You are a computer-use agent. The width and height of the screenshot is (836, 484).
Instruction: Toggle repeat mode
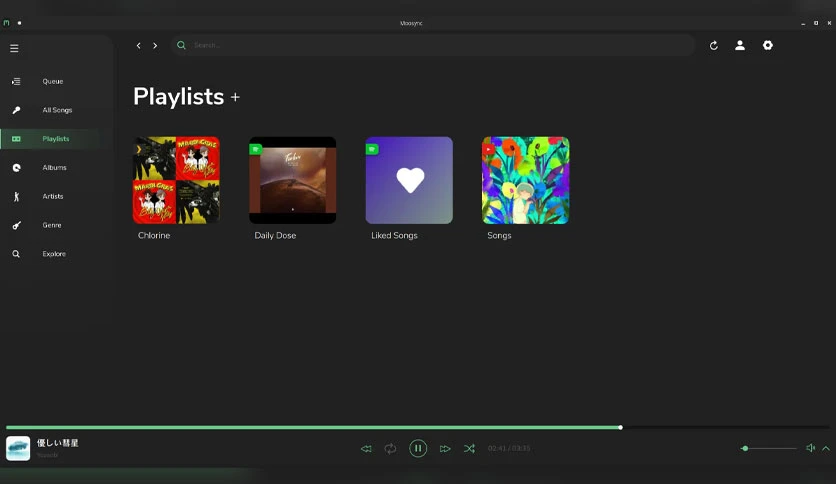(x=390, y=449)
